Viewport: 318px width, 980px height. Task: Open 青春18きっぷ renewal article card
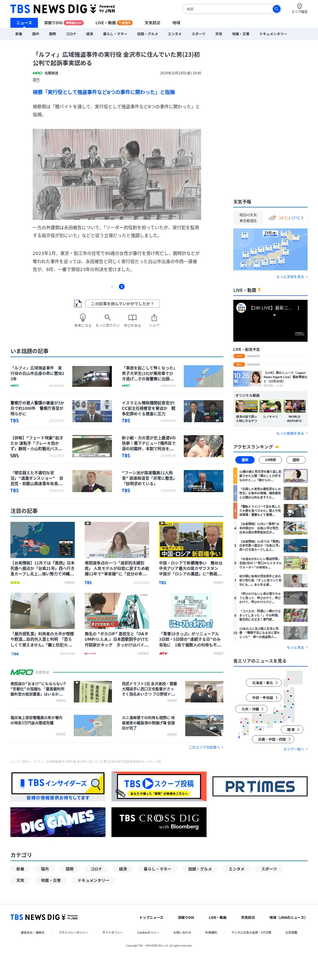point(191,624)
